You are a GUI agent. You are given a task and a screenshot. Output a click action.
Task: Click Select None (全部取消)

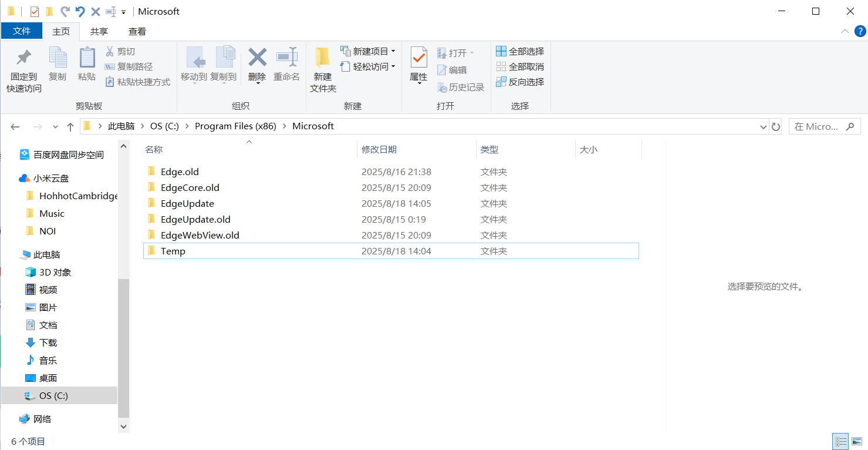[520, 67]
